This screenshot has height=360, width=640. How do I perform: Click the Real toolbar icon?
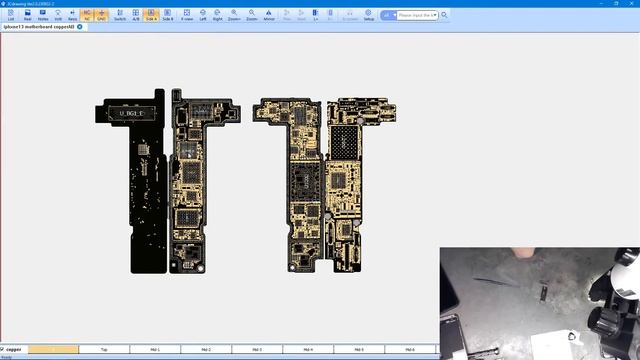(x=27, y=15)
